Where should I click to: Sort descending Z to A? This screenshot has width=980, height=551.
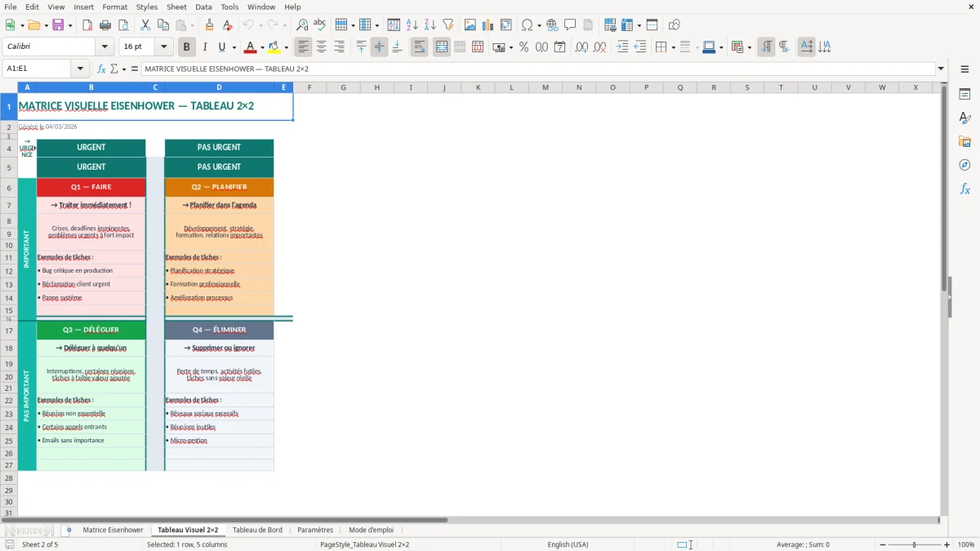click(x=430, y=25)
